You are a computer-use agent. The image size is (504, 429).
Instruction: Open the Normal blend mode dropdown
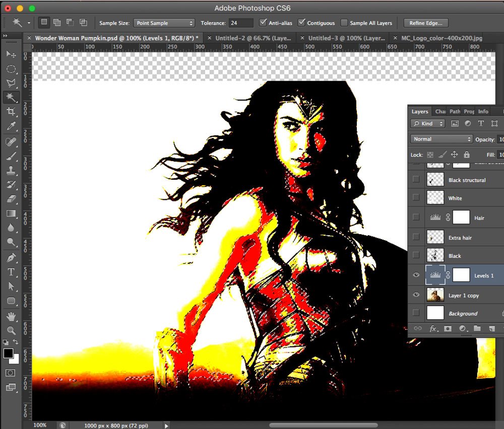click(x=442, y=139)
